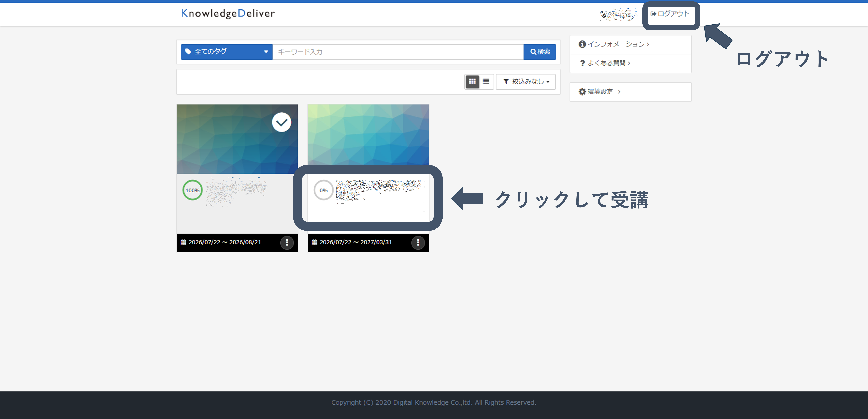Screen dimensions: 868x419
Task: Click the キーワード入力 search field
Action: coord(398,52)
